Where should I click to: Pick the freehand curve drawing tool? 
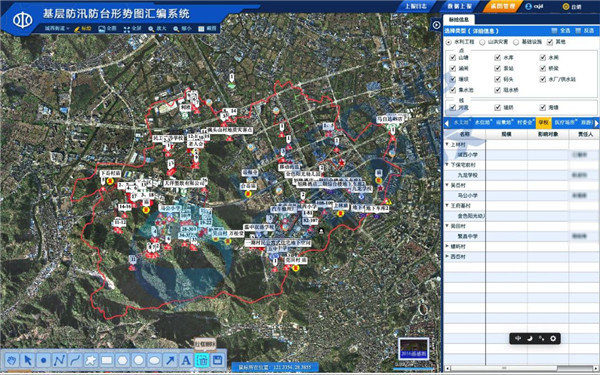[75, 360]
